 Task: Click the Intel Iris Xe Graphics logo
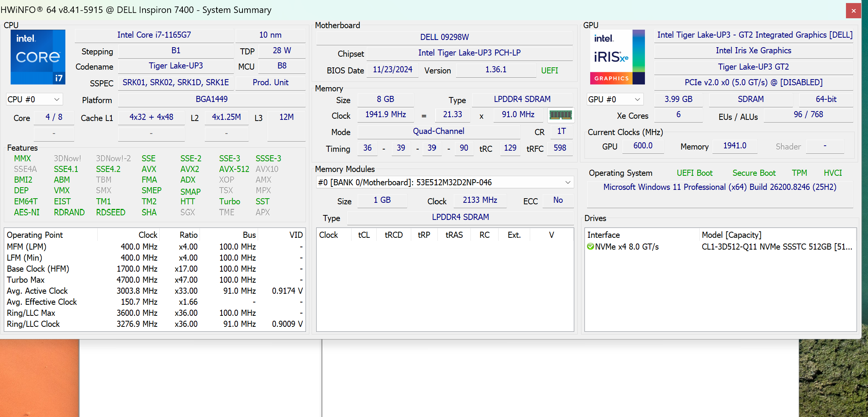pyautogui.click(x=618, y=57)
